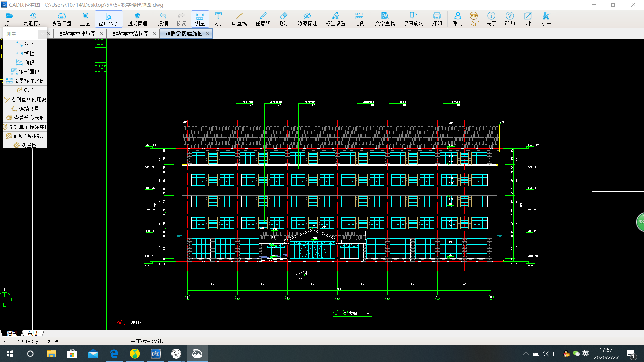
Task: Rotate the screen with 屏幕旋转
Action: [x=414, y=19]
